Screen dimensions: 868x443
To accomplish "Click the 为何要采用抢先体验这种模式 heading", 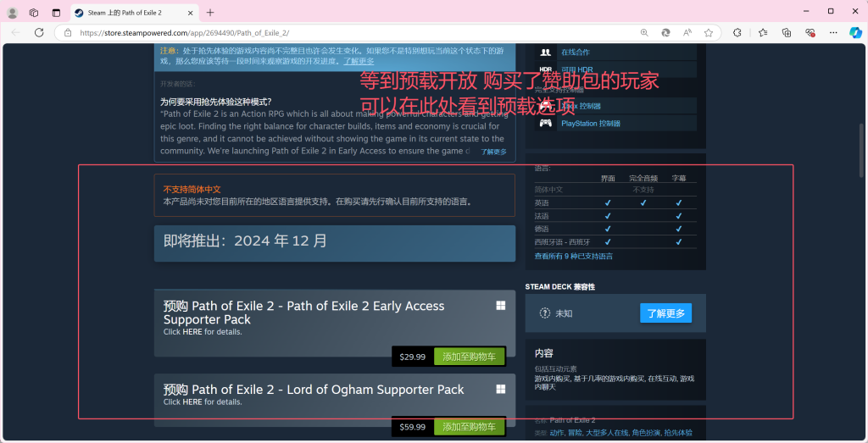I will pyautogui.click(x=216, y=102).
